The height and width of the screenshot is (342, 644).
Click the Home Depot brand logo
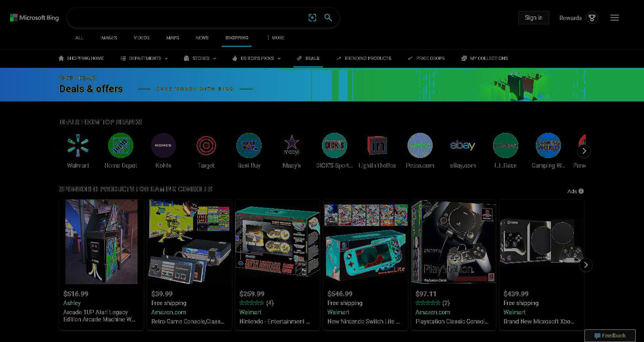(x=121, y=145)
